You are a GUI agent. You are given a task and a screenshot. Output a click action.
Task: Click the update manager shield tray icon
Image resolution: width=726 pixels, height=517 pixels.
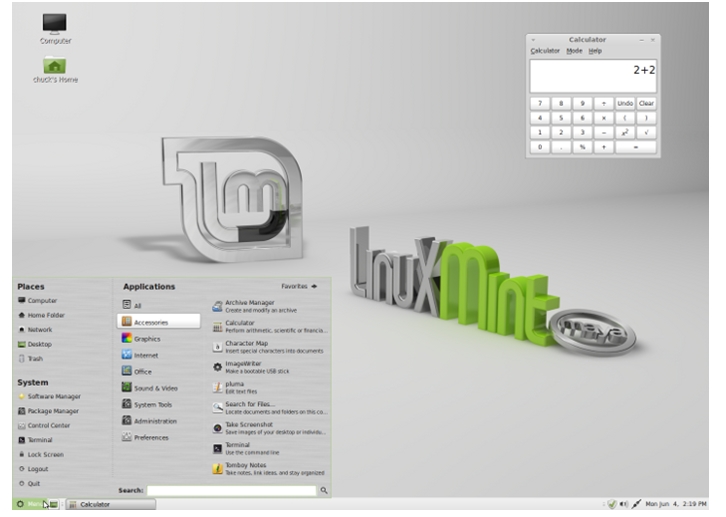pos(612,504)
